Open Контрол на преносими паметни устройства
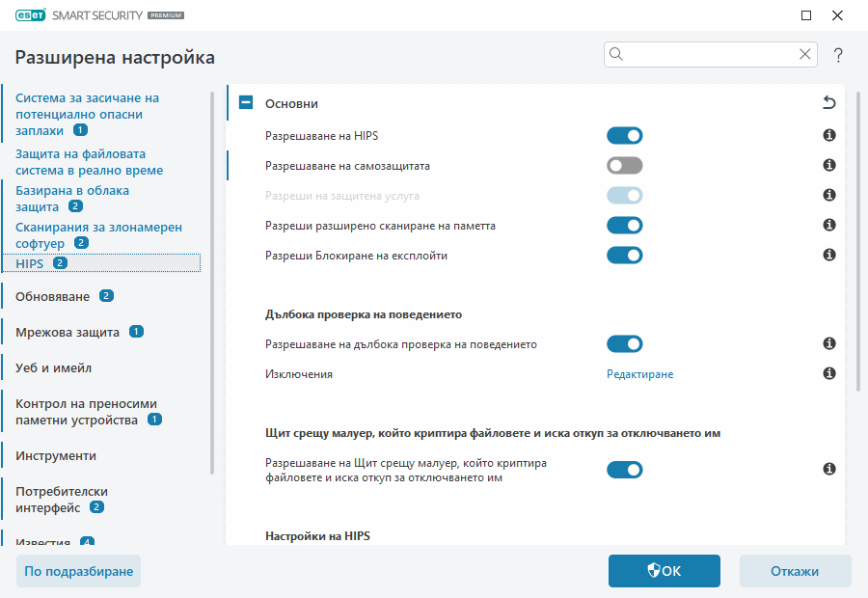Screen dimensions: 868x598 point(86,412)
